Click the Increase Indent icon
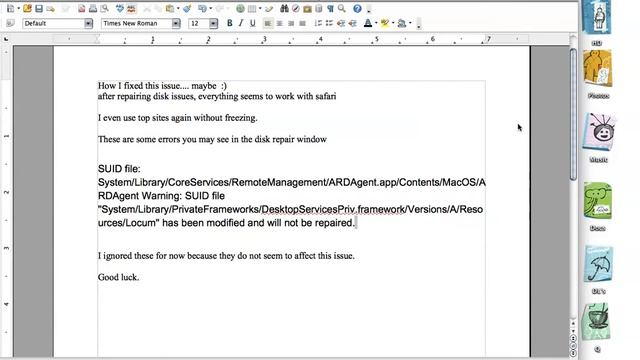640x360 pixels. [x=352, y=23]
